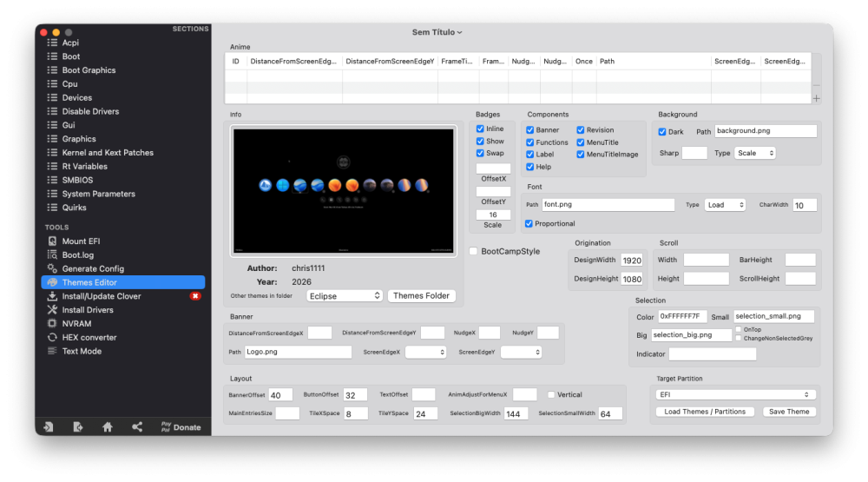Open the Font Type Load dropdown
The height and width of the screenshot is (482, 868).
tap(725, 205)
